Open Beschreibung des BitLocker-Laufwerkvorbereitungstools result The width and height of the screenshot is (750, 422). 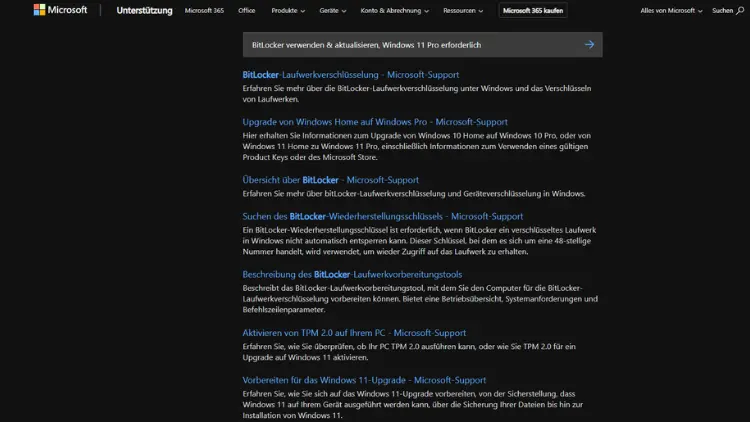coord(352,275)
